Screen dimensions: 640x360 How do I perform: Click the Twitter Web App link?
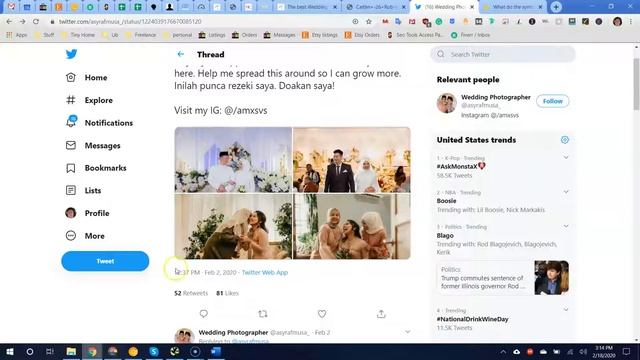(265, 272)
